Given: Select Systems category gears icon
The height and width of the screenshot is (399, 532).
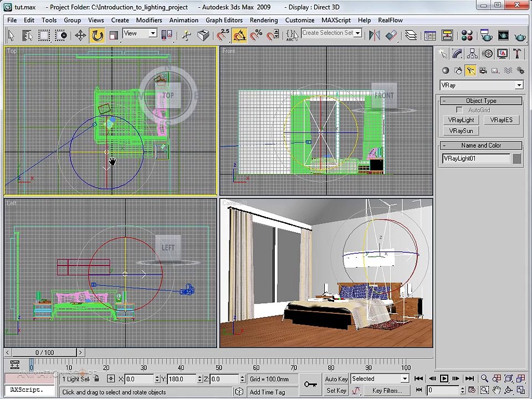Looking at the screenshot, I should click(x=520, y=70).
